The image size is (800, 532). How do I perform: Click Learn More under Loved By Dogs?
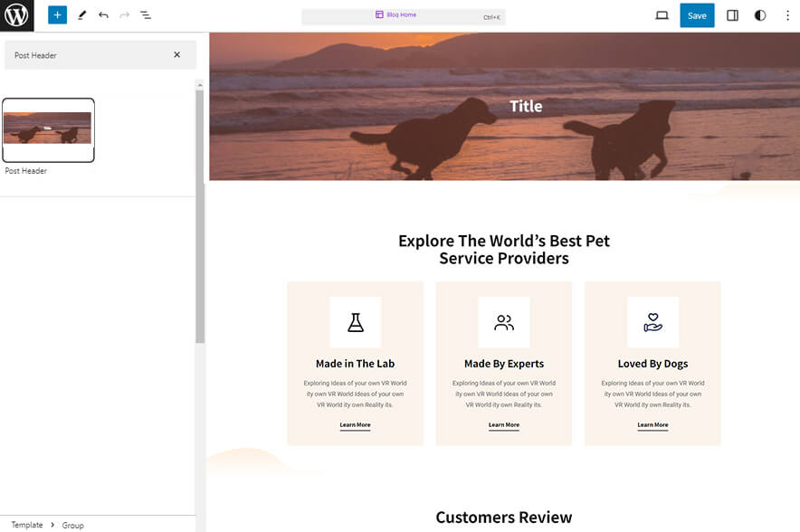[652, 424]
